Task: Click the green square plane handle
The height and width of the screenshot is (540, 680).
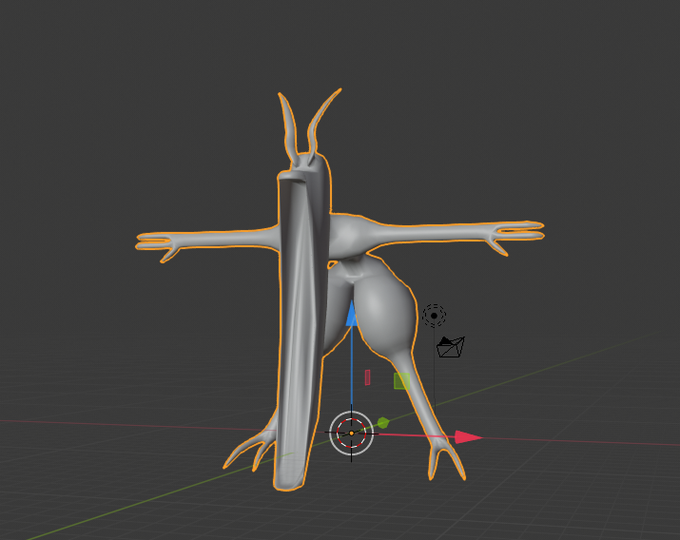Action: click(x=402, y=381)
